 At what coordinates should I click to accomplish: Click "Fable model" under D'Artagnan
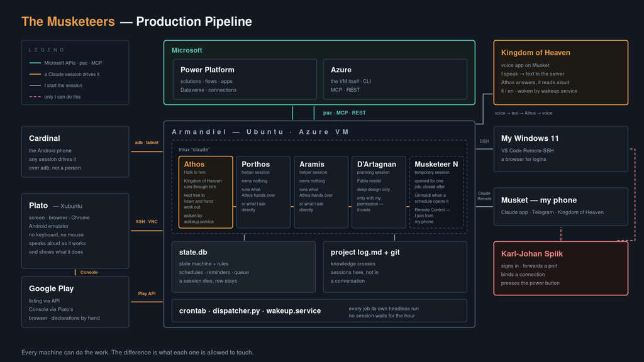369,181
